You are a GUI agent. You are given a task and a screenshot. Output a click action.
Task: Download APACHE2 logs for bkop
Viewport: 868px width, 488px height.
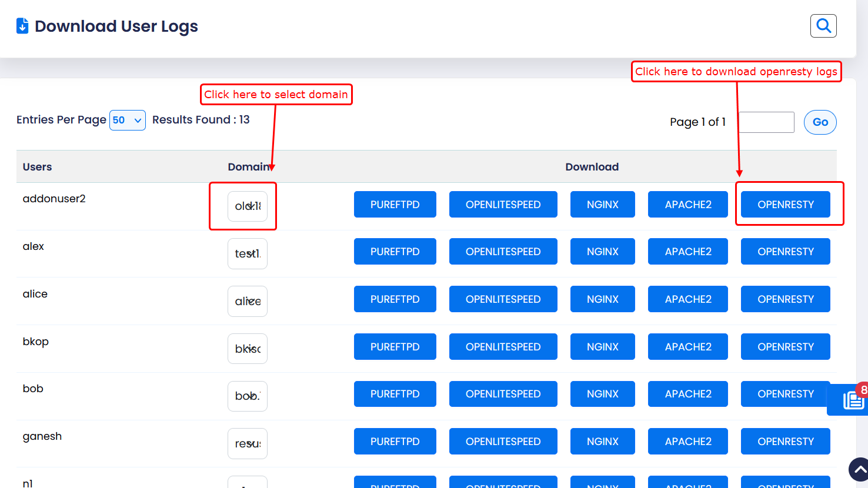click(x=687, y=347)
